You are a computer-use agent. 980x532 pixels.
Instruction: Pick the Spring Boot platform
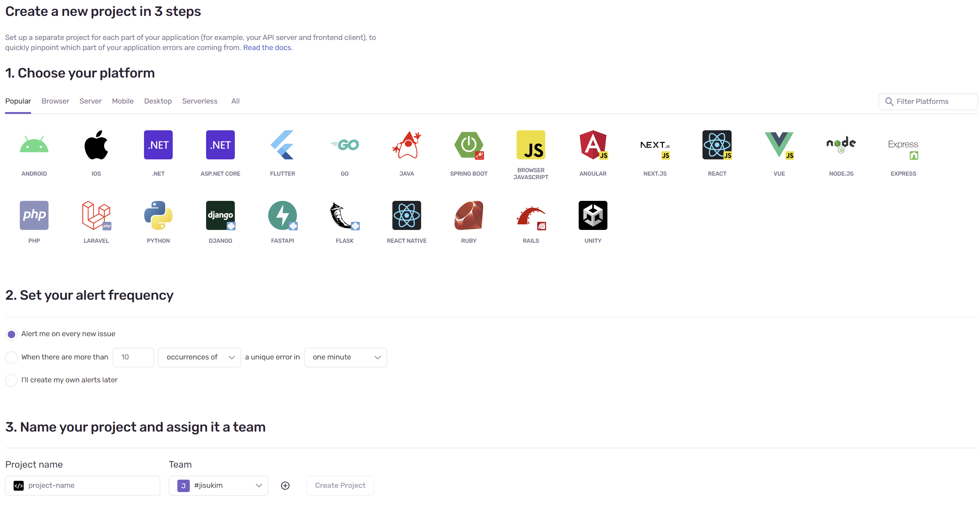tap(468, 145)
